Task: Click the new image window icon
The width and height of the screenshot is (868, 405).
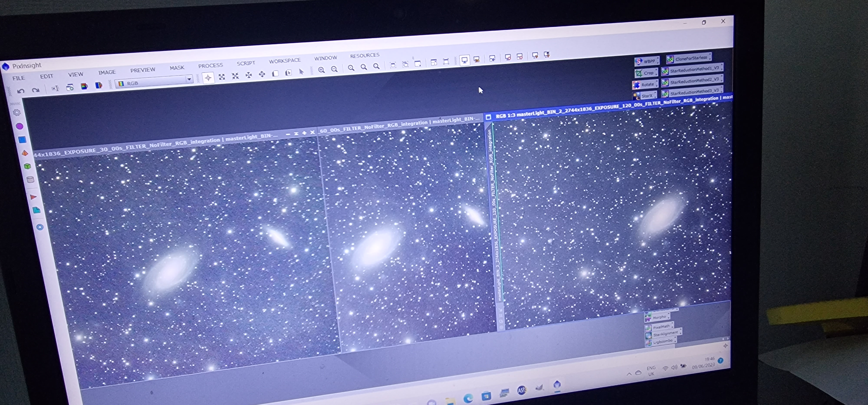Action: click(70, 88)
